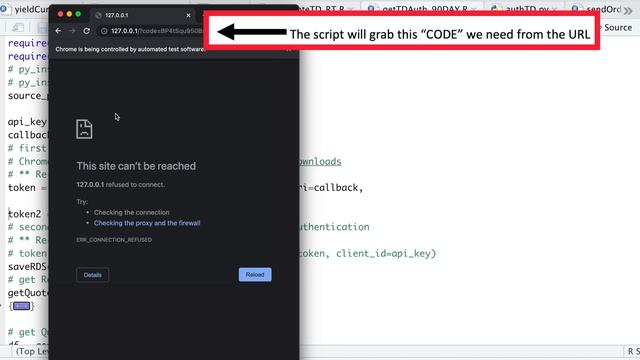Click '127.0.0.1 refused to connect.' message
Image resolution: width=640 pixels, height=360 pixels.
point(120,184)
